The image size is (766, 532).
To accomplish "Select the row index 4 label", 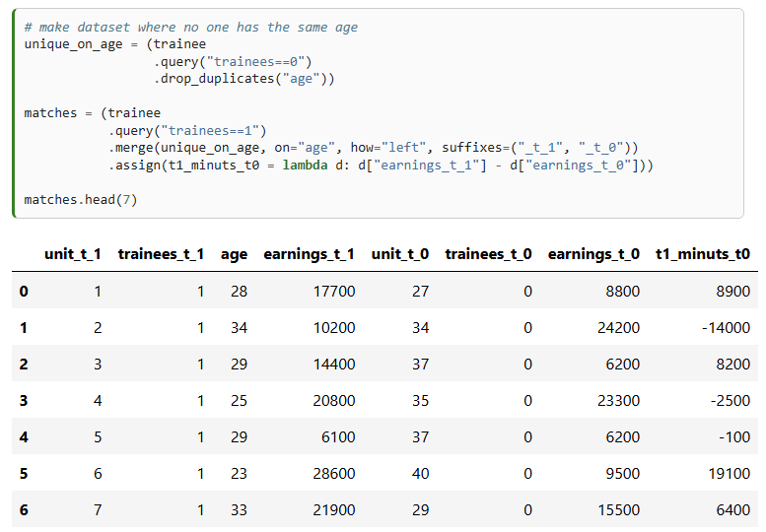I will pyautogui.click(x=24, y=436).
